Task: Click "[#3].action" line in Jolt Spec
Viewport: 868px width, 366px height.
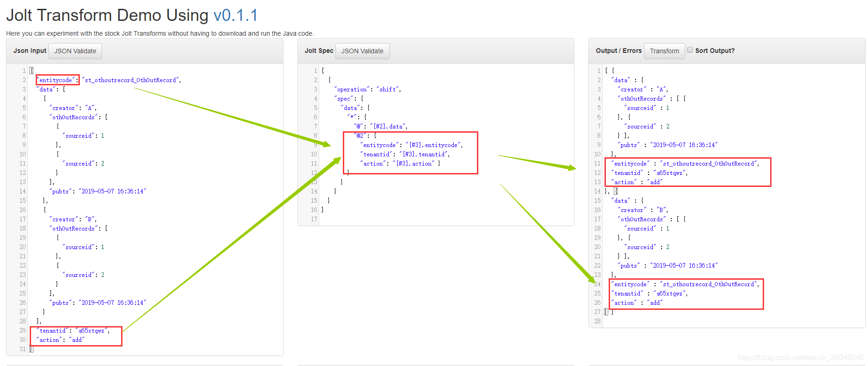Action: 400,164
